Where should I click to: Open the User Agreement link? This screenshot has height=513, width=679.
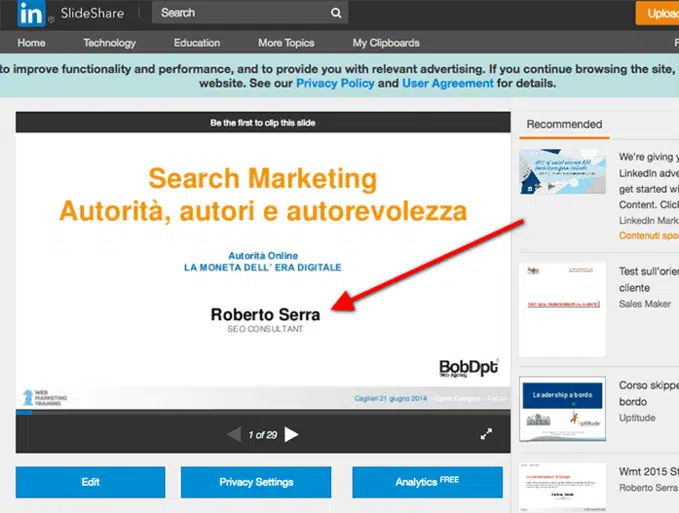point(448,83)
